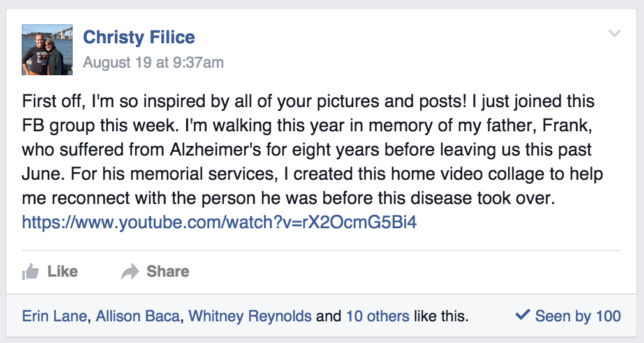Click the post's first line of text
The width and height of the screenshot is (644, 343).
point(307,101)
